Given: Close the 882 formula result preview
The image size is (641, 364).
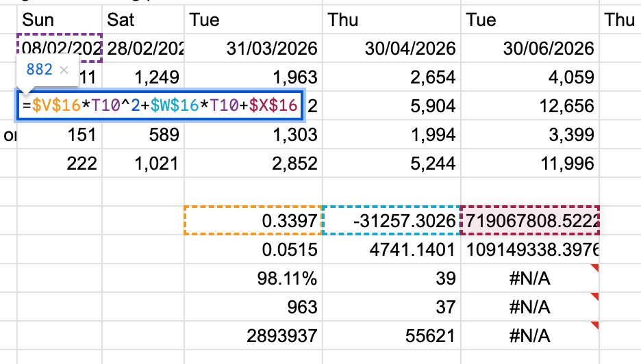Looking at the screenshot, I should point(64,70).
